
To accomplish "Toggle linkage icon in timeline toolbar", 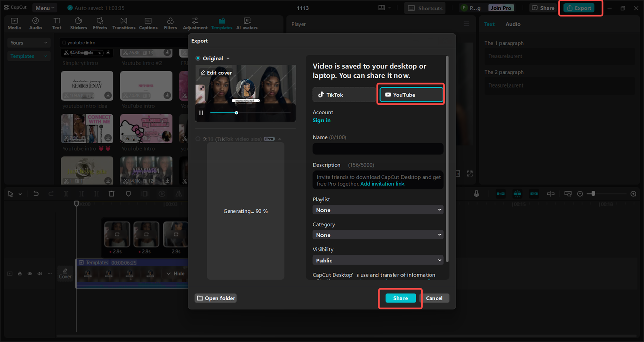I will click(x=534, y=194).
